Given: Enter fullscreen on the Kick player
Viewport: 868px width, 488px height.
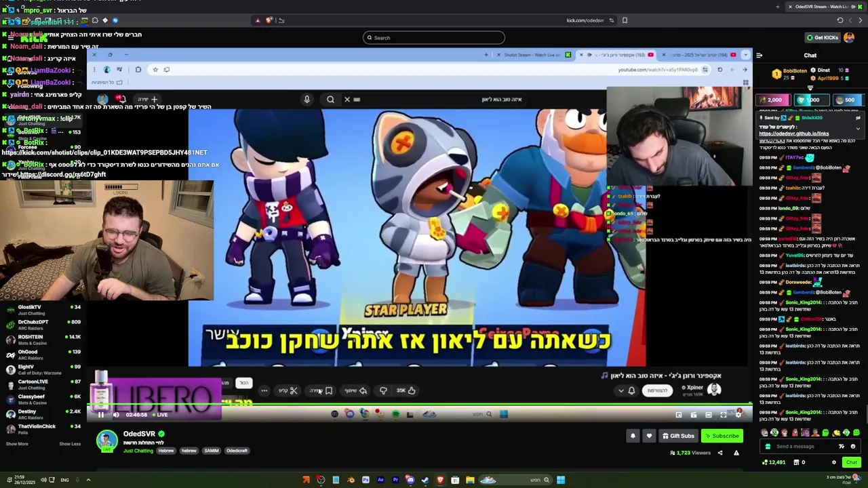Looking at the screenshot, I should click(x=724, y=415).
